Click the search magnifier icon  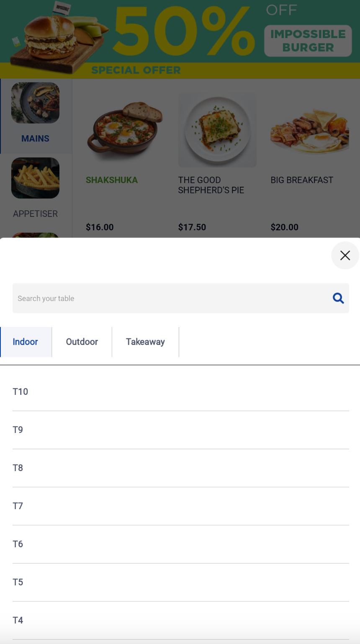click(338, 298)
